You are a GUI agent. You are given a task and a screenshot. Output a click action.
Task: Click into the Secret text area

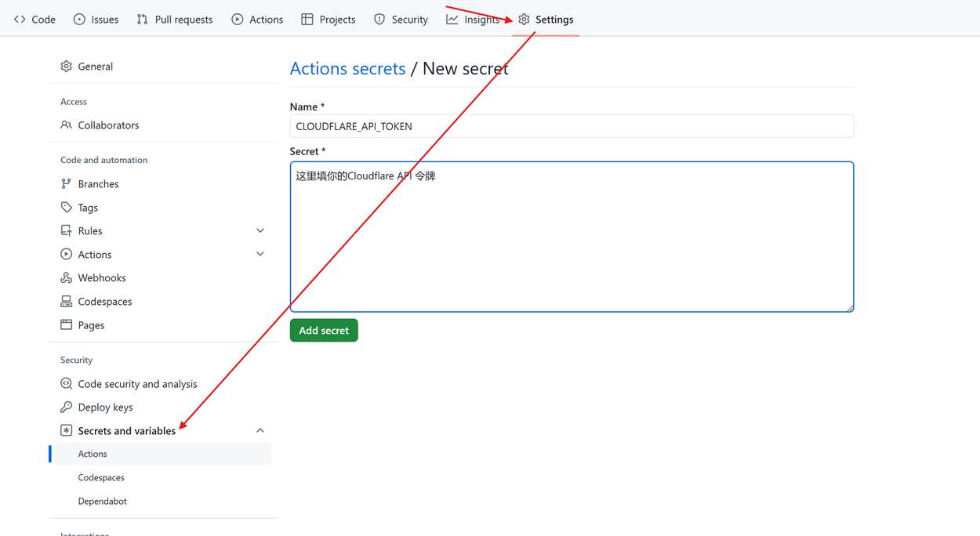pos(572,237)
